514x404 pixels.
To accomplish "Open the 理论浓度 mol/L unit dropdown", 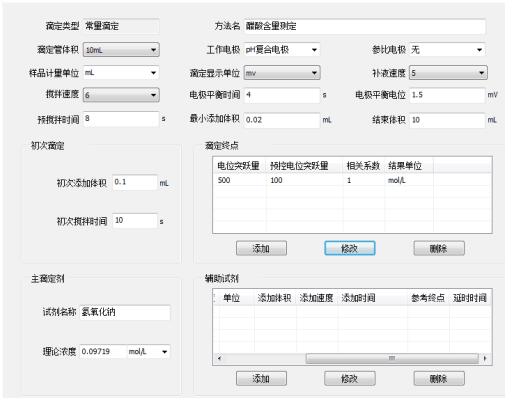I will (148, 352).
